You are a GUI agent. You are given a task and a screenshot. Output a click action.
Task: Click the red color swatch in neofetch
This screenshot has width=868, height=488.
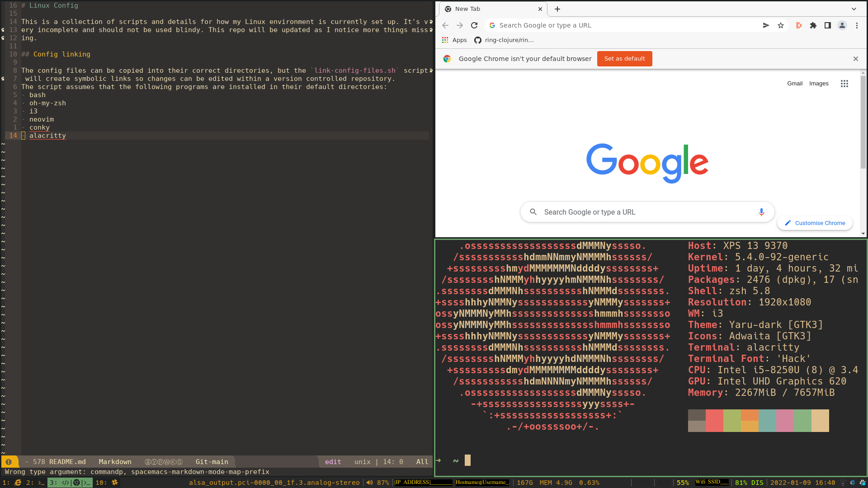point(714,421)
